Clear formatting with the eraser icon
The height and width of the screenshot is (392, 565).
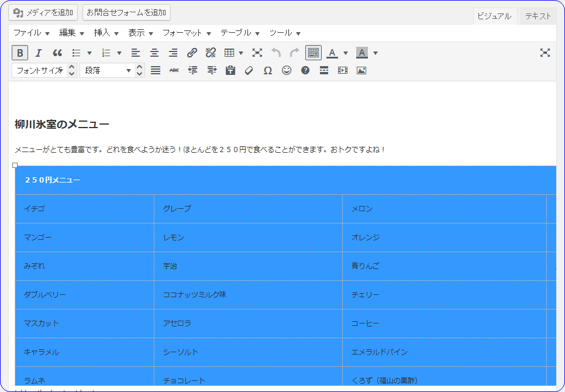[249, 70]
